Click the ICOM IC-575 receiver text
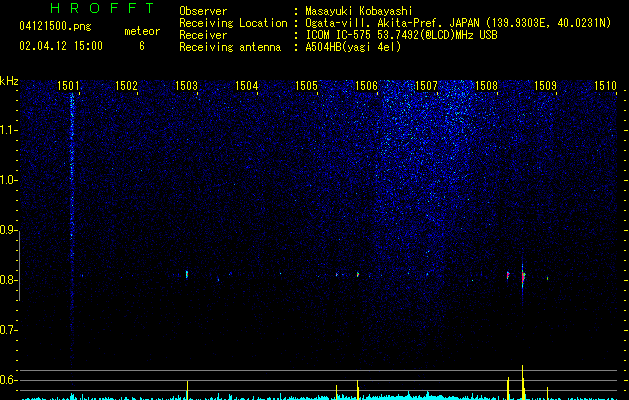Image resolution: width=629 pixels, height=400 pixels. [x=401, y=35]
